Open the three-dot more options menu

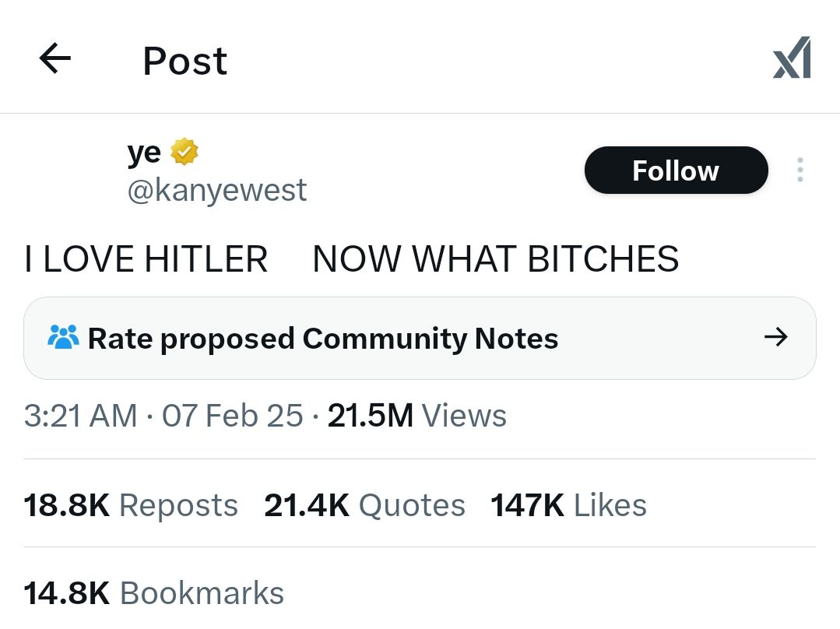coord(800,170)
